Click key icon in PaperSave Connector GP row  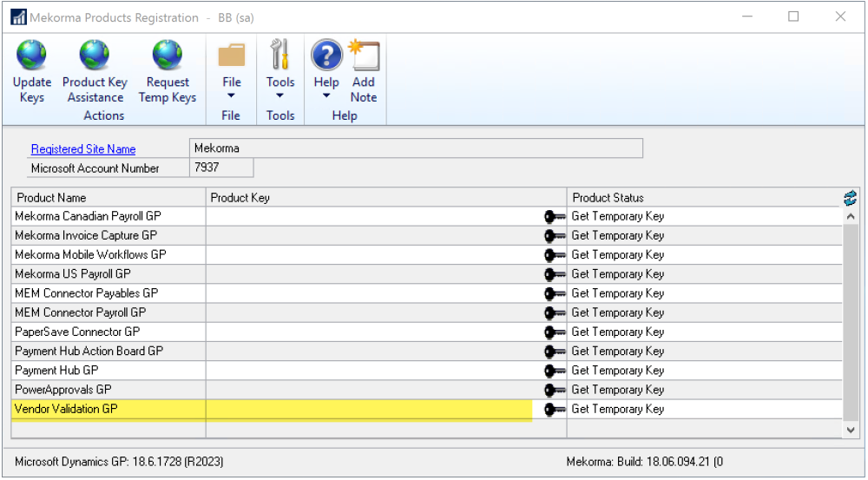(x=554, y=332)
